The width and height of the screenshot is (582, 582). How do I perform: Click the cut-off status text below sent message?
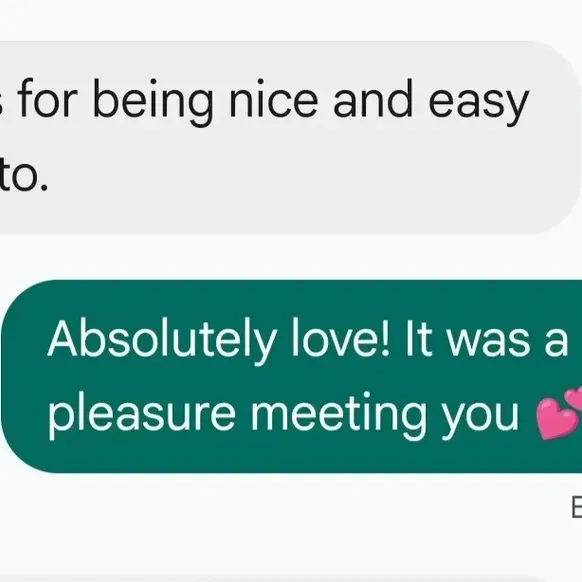pos(576,507)
